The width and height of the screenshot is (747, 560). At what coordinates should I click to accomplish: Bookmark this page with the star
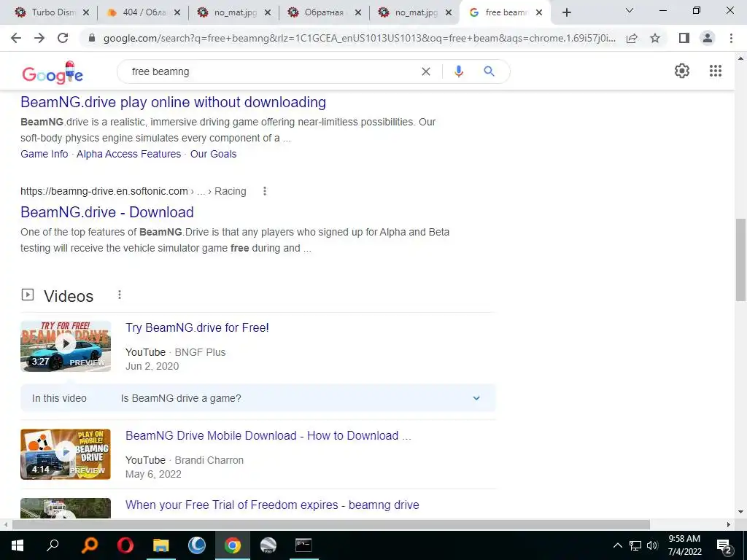655,38
